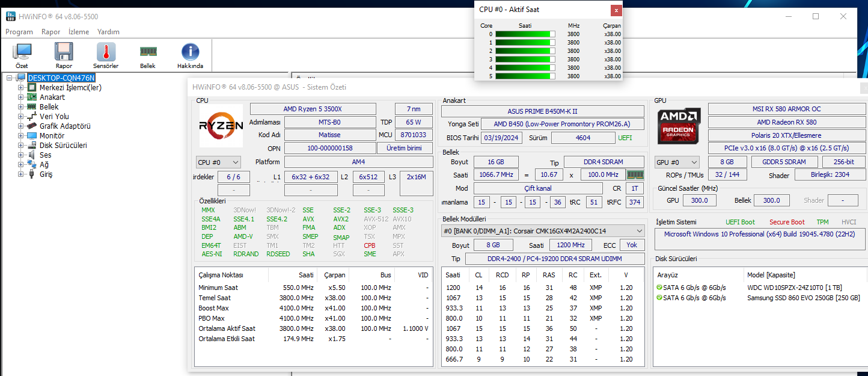Viewport: 868px width, 376px height.
Task: Select the Monitör tree icon
Action: (32, 135)
